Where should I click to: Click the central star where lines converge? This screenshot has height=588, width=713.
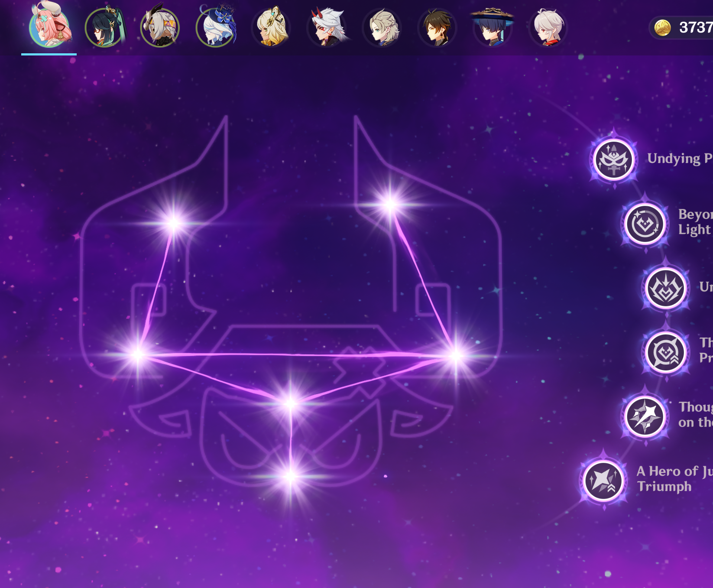pyautogui.click(x=291, y=403)
